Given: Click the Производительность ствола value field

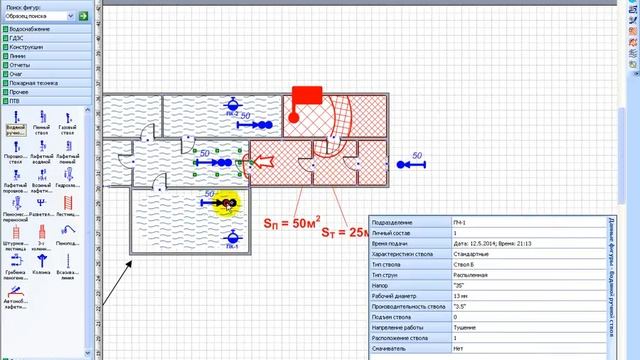Looking at the screenshot, I should pos(529,307).
